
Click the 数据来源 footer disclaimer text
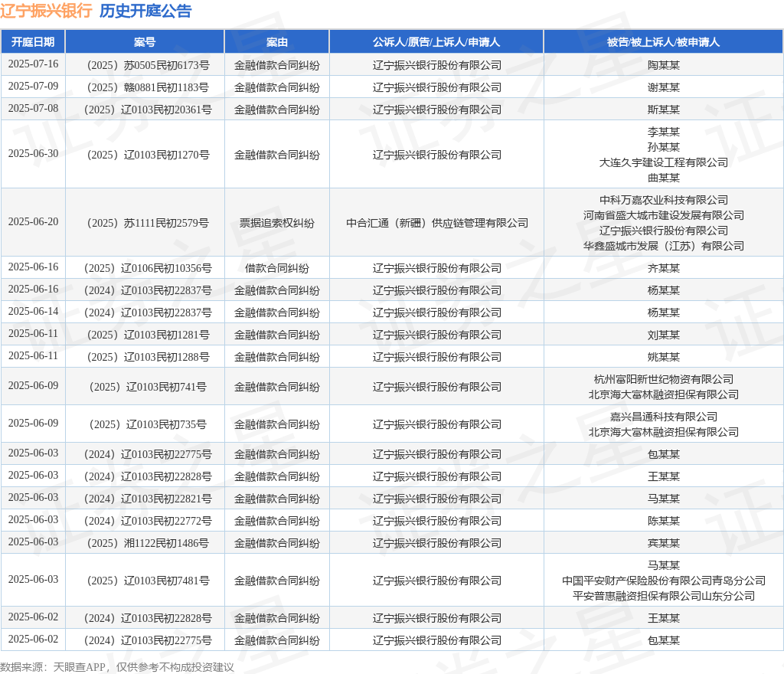point(117,667)
